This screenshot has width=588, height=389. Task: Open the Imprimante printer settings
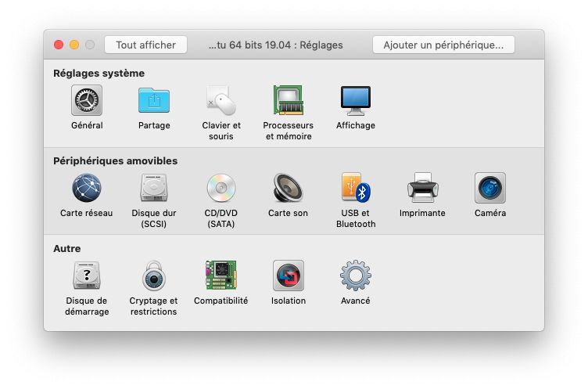click(422, 188)
